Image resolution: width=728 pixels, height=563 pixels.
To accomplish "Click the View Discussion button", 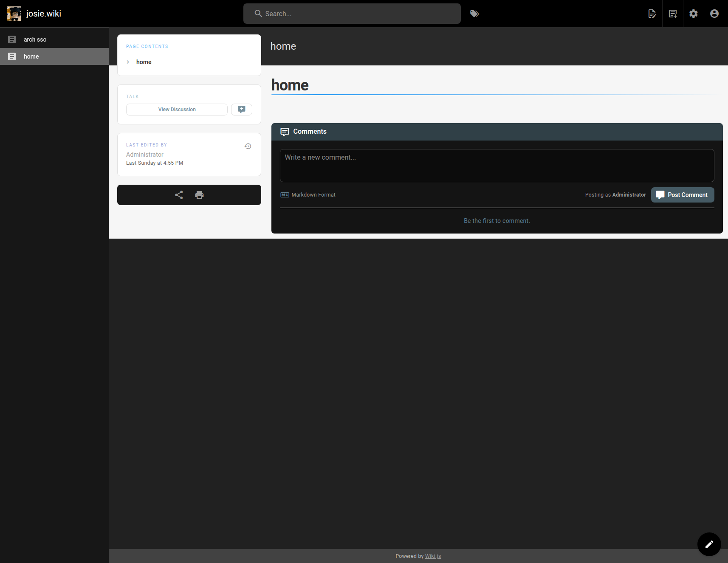I will (177, 110).
